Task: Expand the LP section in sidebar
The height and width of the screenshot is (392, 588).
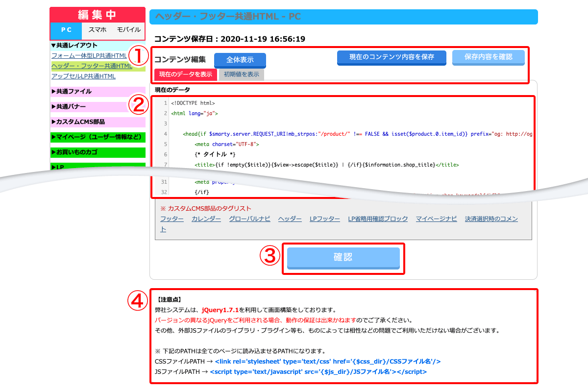Action: point(98,167)
